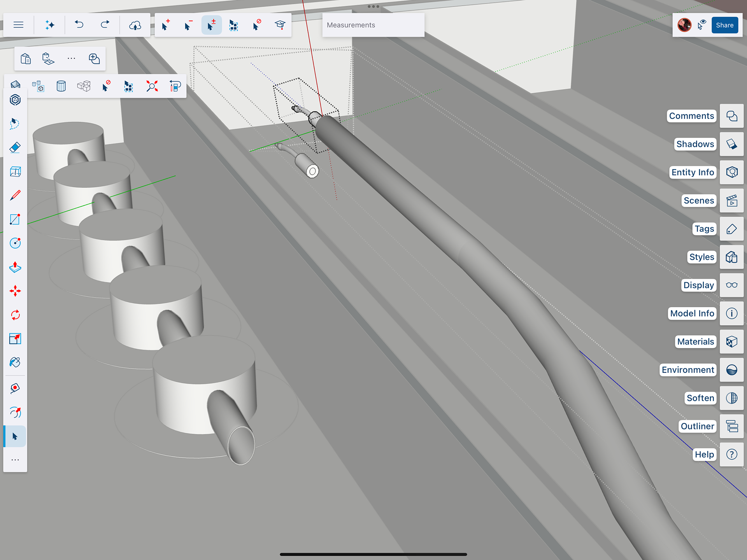Select the Rotate tool
This screenshot has height=560, width=747.
click(15, 315)
